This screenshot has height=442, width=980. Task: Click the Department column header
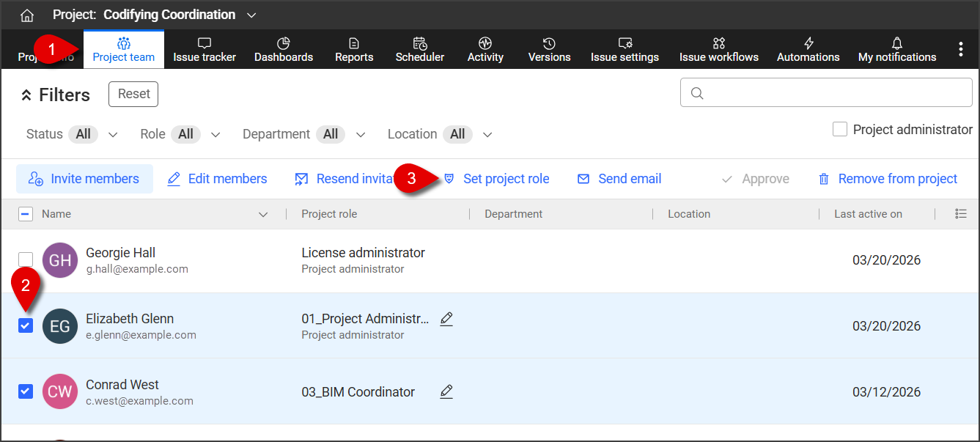coord(513,214)
